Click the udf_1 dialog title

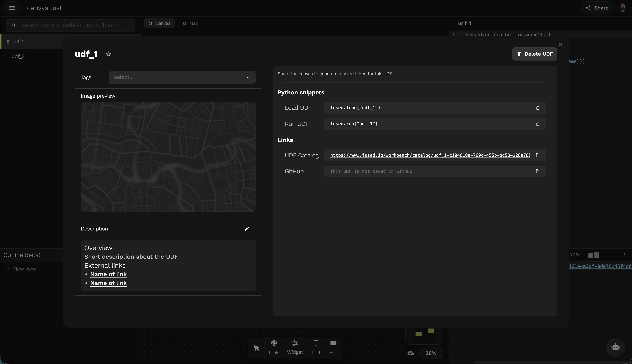86,54
